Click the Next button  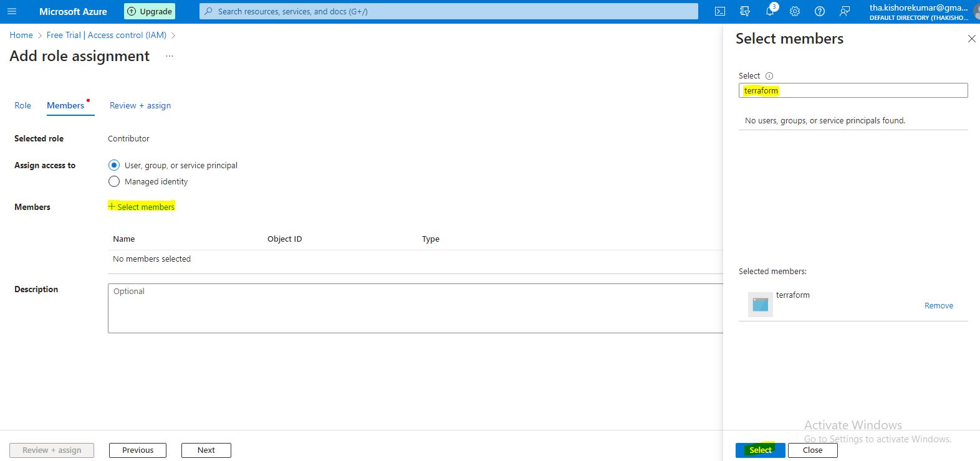point(206,450)
